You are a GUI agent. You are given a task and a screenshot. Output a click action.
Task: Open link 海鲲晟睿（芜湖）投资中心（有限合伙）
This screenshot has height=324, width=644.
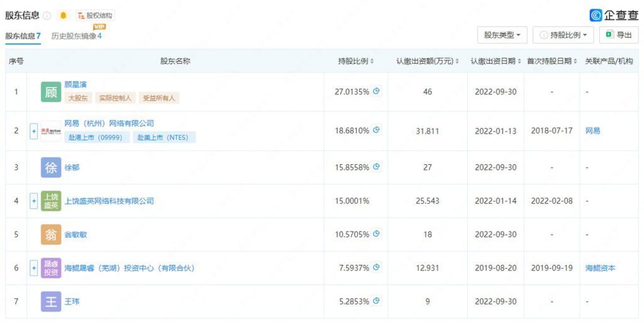click(130, 268)
